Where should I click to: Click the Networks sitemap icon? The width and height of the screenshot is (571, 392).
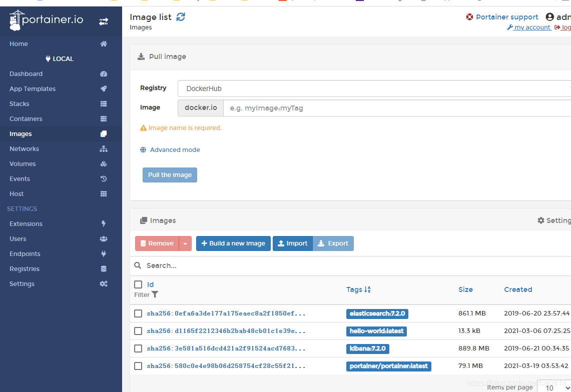(104, 149)
